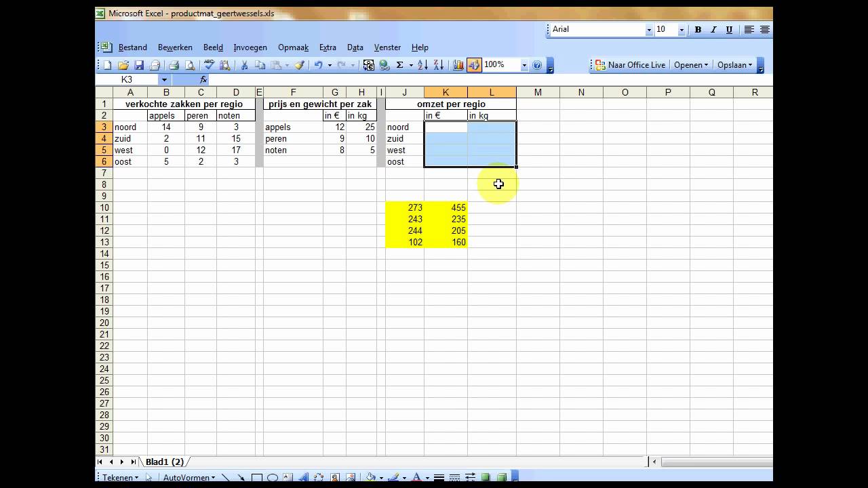
Task: Click the Font Color letter A
Action: pos(416,478)
